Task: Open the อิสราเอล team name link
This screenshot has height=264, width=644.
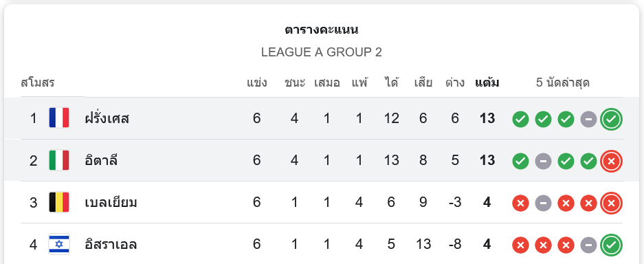Action: coord(111,245)
